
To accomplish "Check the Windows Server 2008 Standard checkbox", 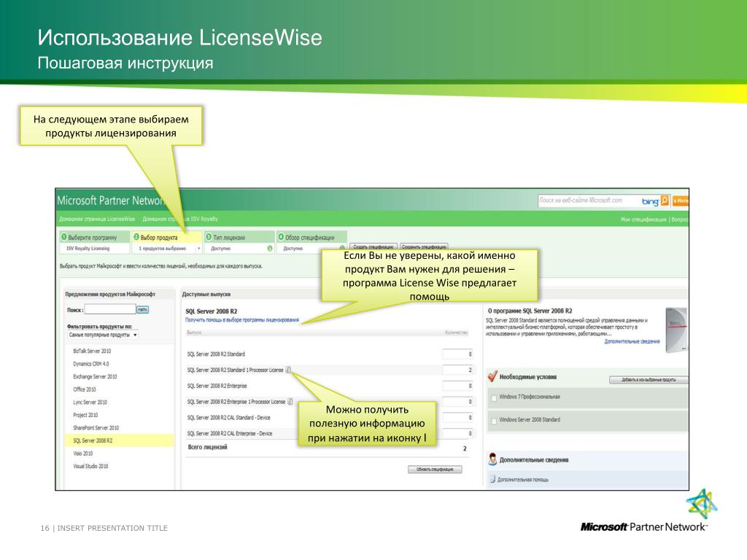I will click(494, 421).
